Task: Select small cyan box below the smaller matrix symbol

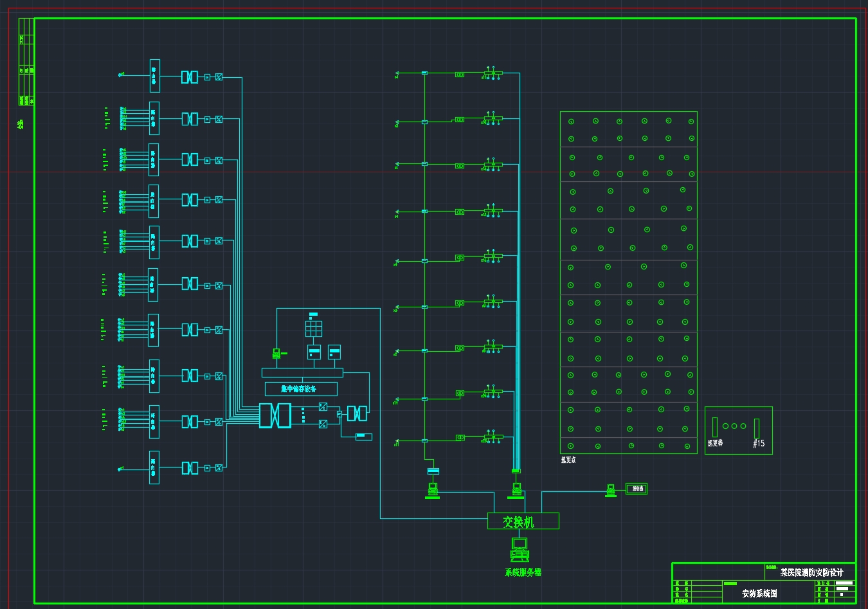Action: click(x=364, y=437)
